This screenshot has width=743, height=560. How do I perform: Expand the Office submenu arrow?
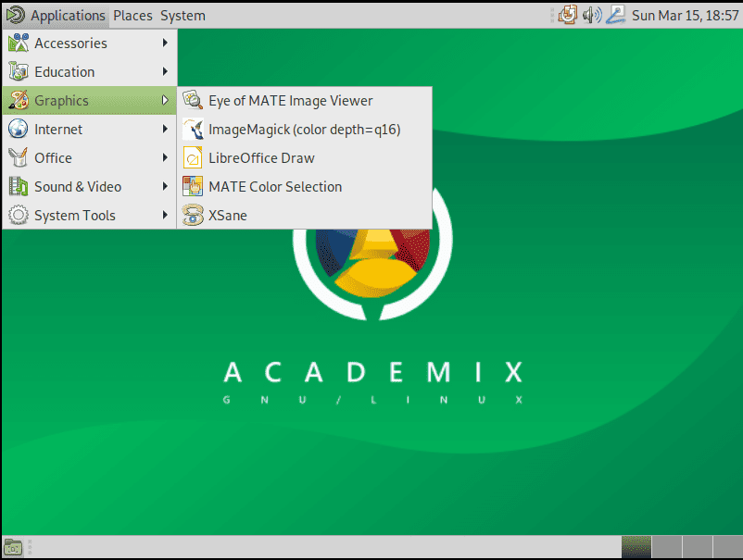tap(165, 157)
